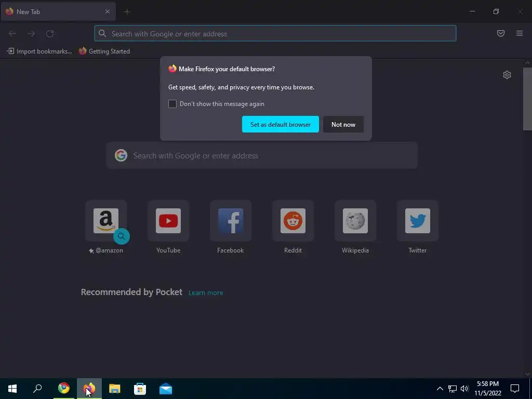Image resolution: width=532 pixels, height=399 pixels.
Task: Open the notification action center
Action: coord(515,389)
